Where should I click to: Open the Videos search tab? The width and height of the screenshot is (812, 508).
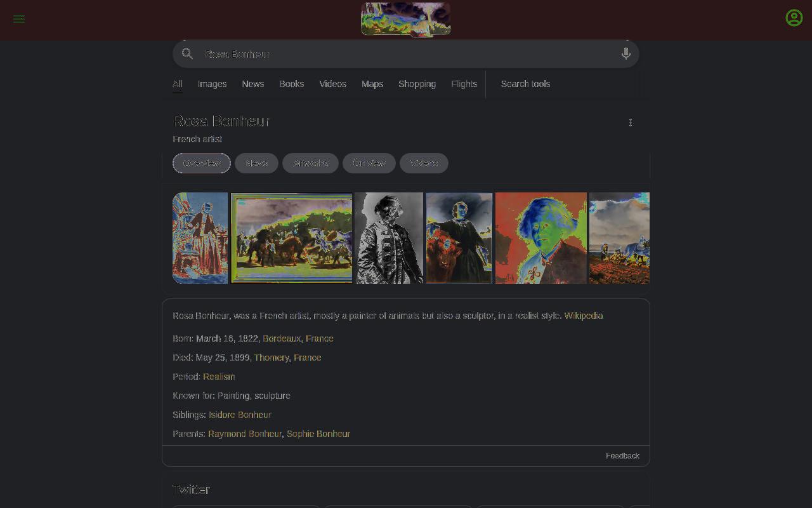tap(333, 84)
